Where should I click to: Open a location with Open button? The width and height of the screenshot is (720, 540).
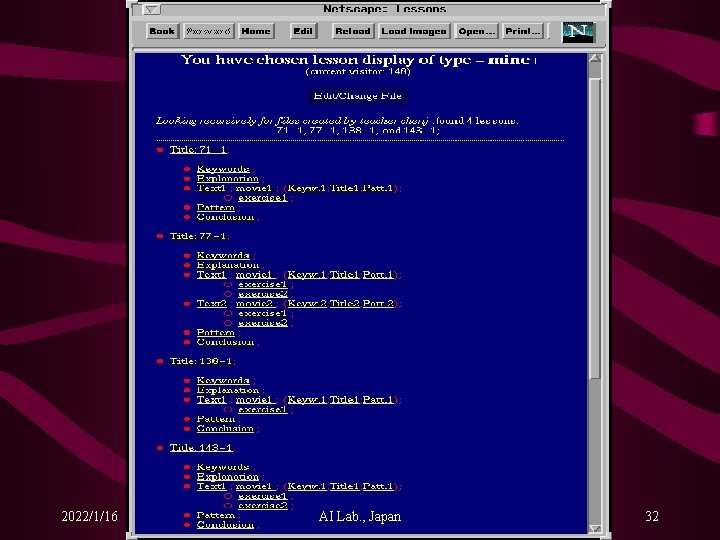click(476, 31)
